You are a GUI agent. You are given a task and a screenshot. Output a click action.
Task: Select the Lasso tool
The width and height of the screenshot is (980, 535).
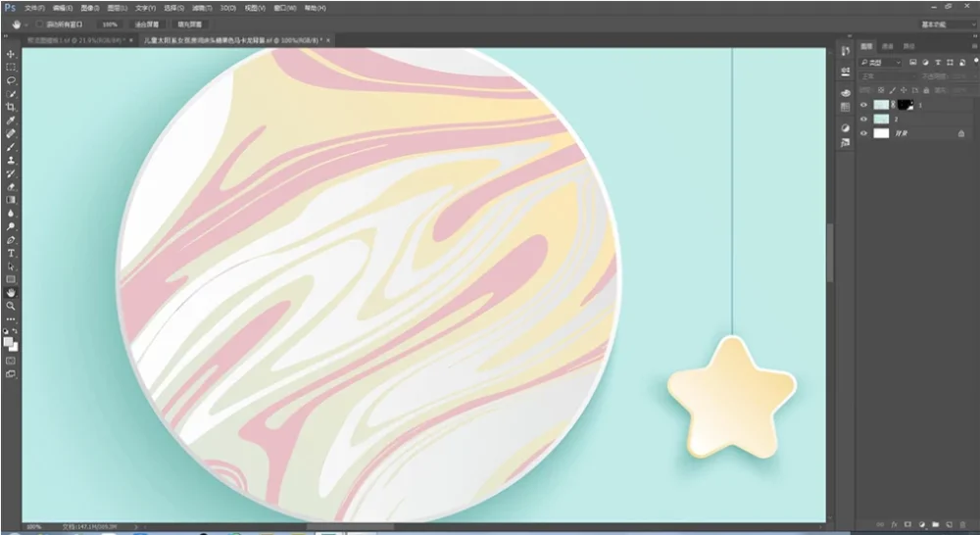pyautogui.click(x=11, y=80)
